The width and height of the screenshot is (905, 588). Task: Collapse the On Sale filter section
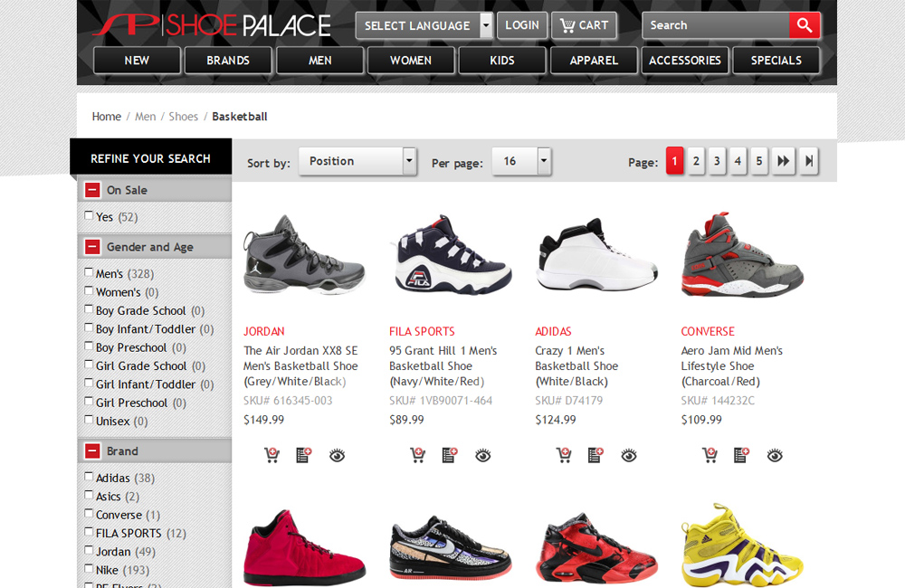click(x=92, y=190)
